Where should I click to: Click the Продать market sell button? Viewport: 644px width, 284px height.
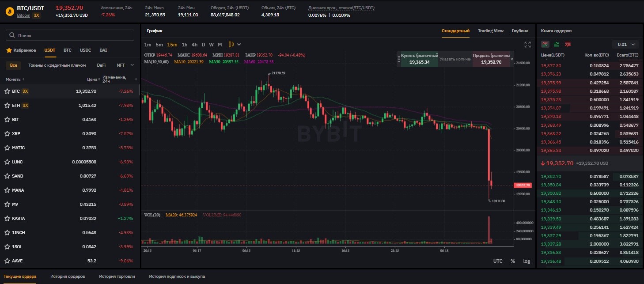[491, 59]
